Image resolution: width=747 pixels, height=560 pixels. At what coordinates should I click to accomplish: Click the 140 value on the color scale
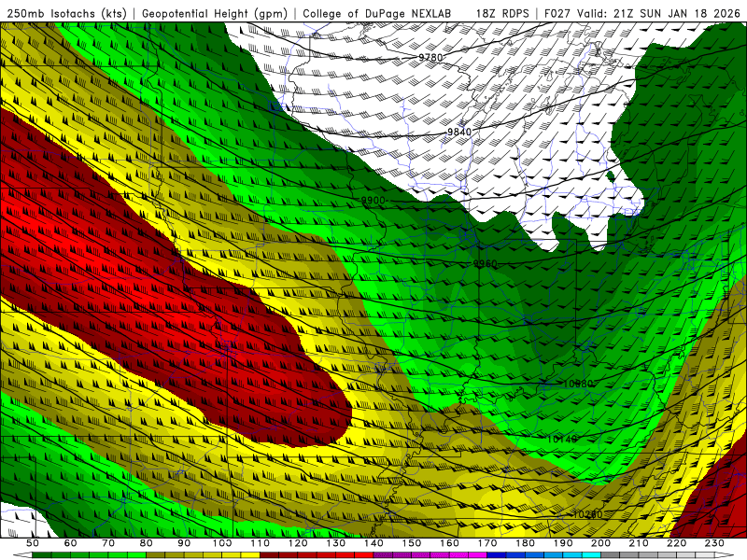pyautogui.click(x=373, y=543)
